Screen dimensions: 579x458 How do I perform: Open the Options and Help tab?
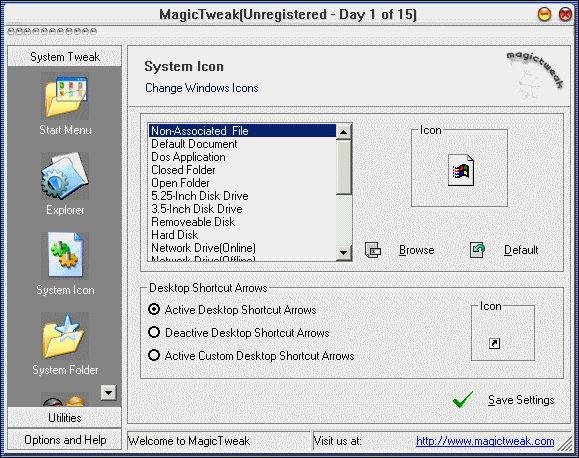click(65, 440)
